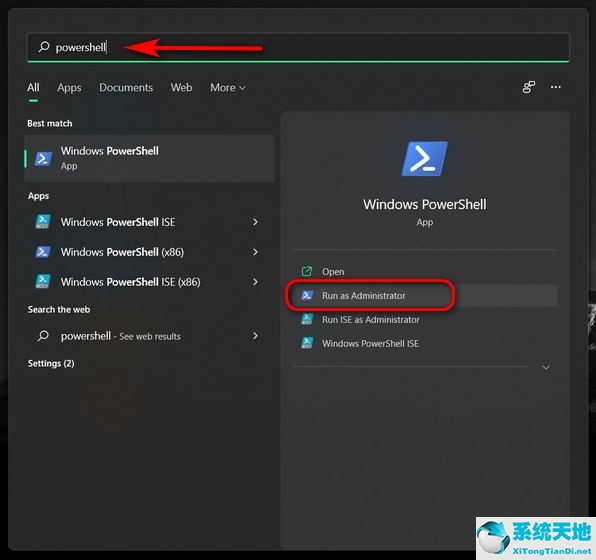
Task: Choose Run ISE as Administrator
Action: pos(425,319)
